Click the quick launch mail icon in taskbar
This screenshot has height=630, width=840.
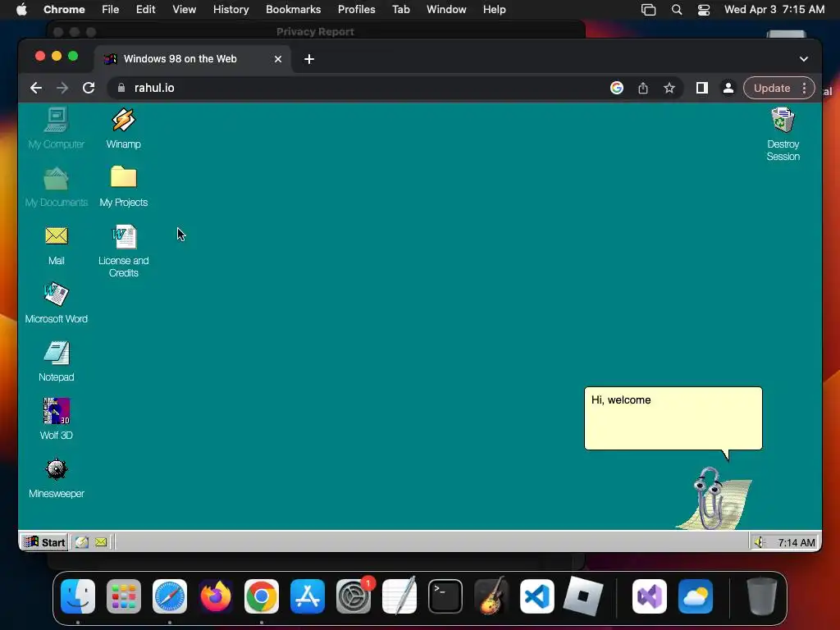click(x=101, y=542)
